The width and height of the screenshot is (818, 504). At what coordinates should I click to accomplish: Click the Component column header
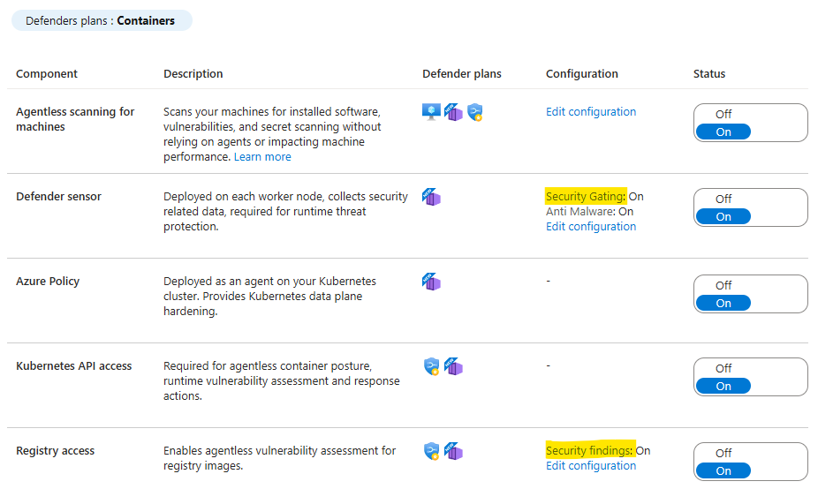pos(47,74)
